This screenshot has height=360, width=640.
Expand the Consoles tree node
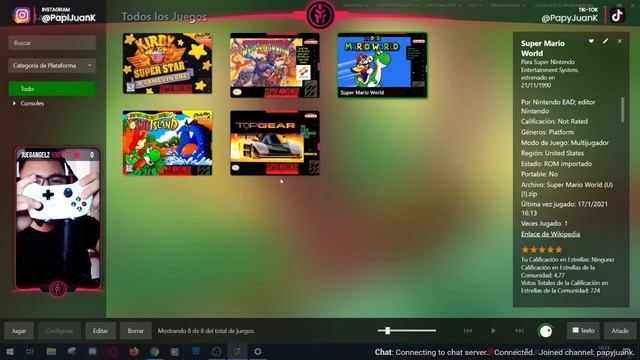click(x=14, y=103)
